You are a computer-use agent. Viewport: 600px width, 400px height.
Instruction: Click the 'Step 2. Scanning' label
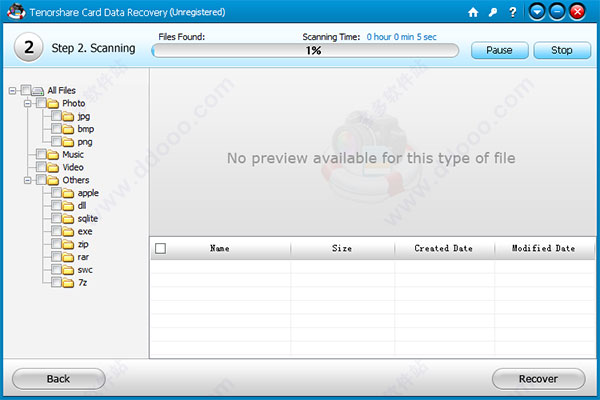point(93,48)
